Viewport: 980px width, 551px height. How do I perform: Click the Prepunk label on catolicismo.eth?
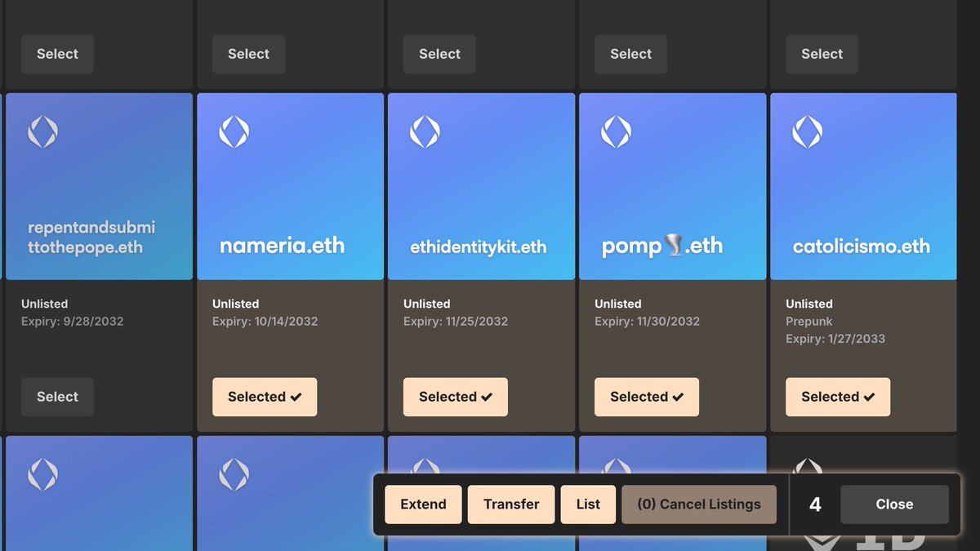[808, 322]
